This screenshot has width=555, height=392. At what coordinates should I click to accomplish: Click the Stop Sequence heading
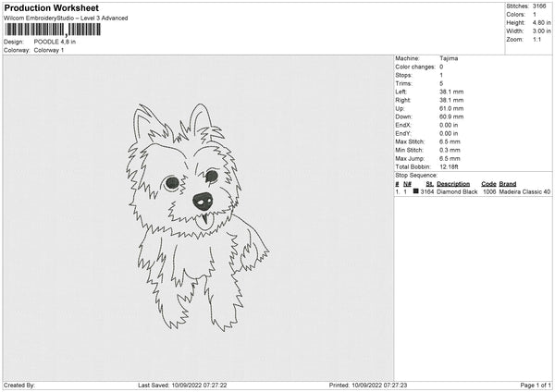416,176
